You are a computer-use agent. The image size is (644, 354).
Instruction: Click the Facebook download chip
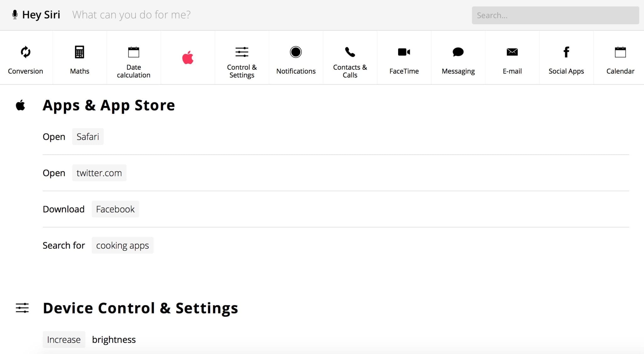tap(115, 209)
